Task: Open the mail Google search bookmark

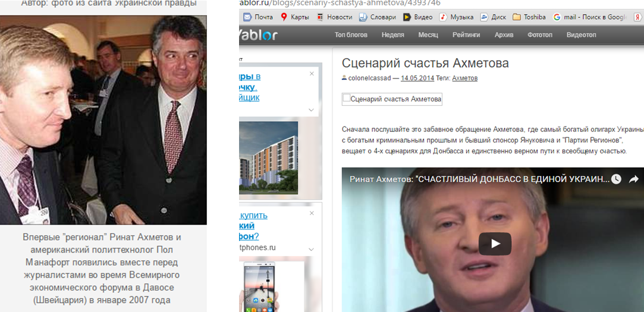Action: tap(590, 17)
